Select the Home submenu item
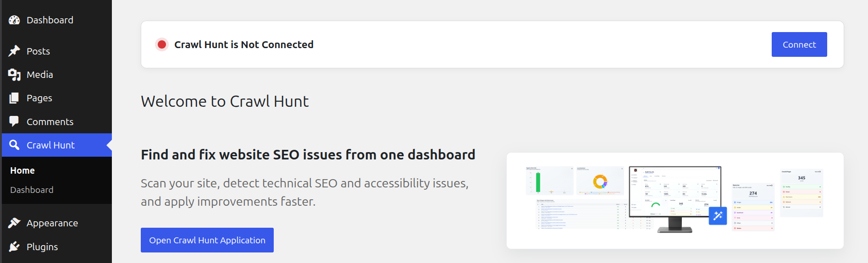The width and height of the screenshot is (868, 263). tap(22, 170)
